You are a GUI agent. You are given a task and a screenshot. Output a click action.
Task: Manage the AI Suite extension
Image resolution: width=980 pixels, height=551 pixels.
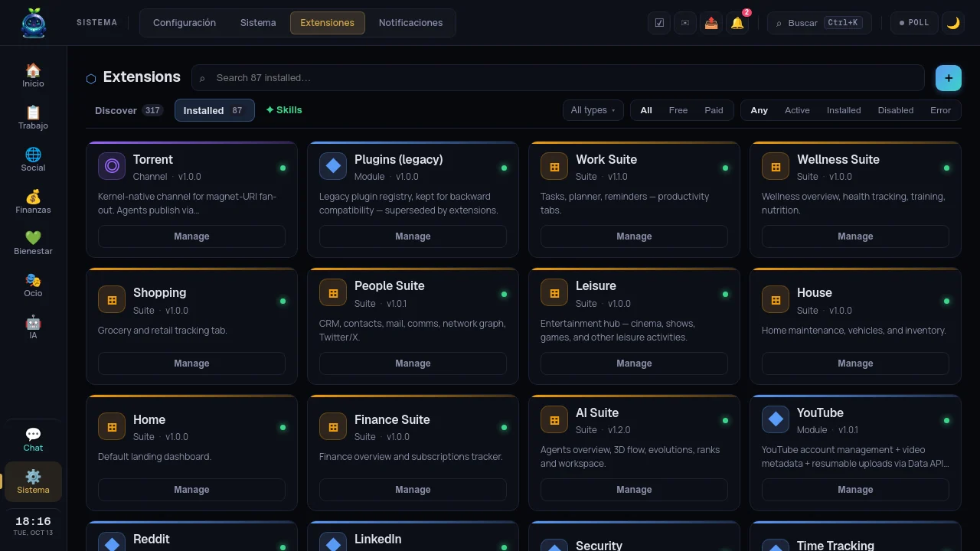click(x=634, y=490)
